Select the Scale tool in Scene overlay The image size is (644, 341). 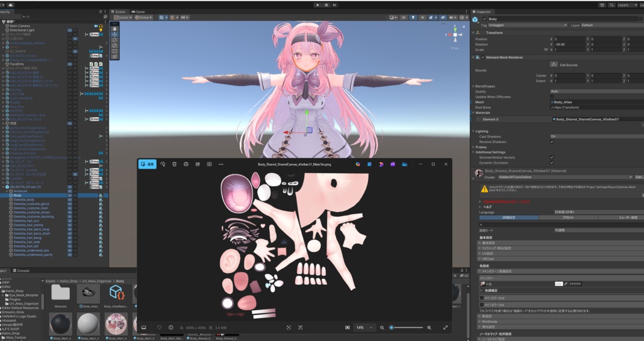coord(115,45)
